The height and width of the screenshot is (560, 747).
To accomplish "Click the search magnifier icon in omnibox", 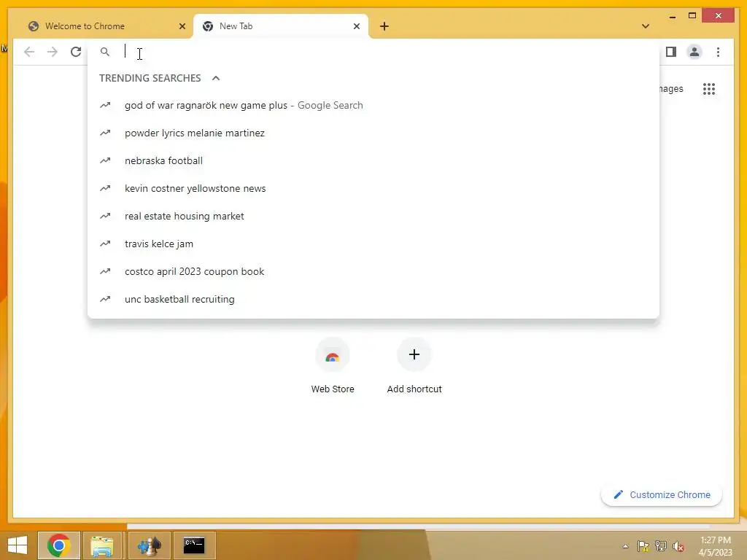I will pyautogui.click(x=105, y=52).
